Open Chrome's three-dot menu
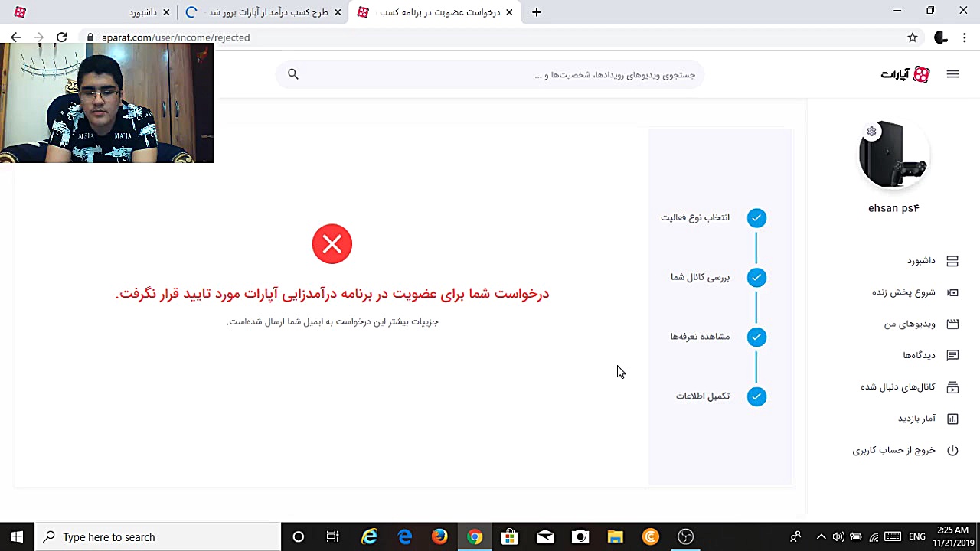 (965, 37)
